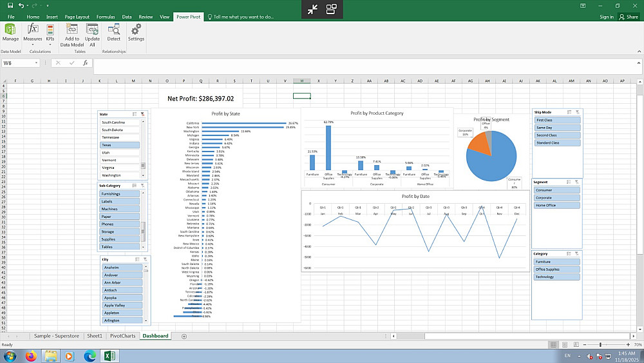Click the volume icon in system tray
Image resolution: width=644 pixels, height=363 pixels.
click(589, 356)
